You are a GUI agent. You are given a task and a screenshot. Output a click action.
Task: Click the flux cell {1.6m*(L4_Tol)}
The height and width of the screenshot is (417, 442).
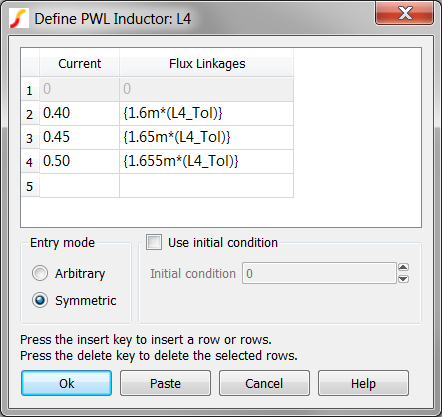[x=206, y=113]
